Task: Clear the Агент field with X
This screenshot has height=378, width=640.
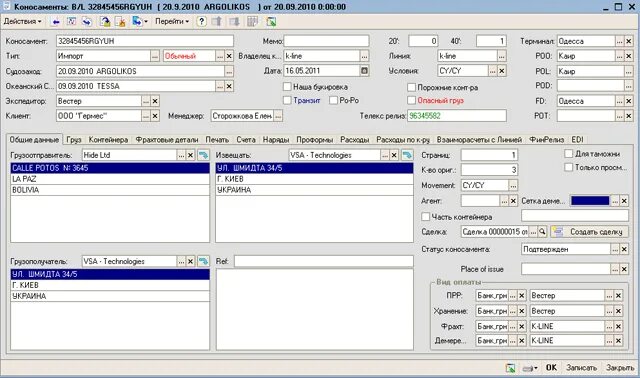Action: (513, 201)
